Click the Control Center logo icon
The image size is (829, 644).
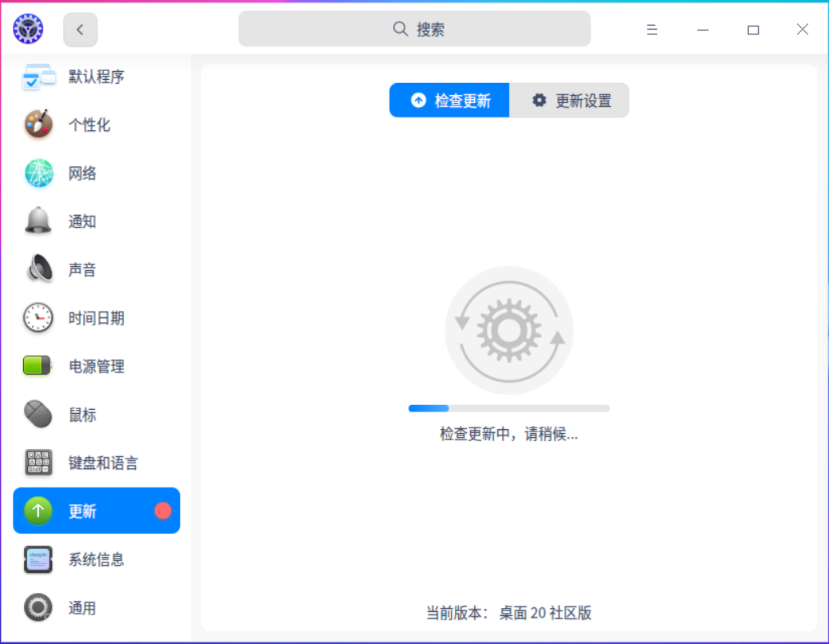[x=28, y=29]
